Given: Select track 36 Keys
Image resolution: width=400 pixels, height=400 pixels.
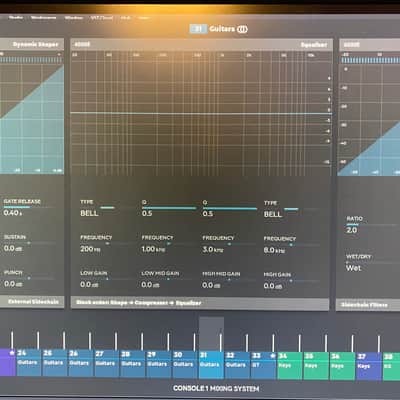Looking at the screenshot, I should (342, 366).
